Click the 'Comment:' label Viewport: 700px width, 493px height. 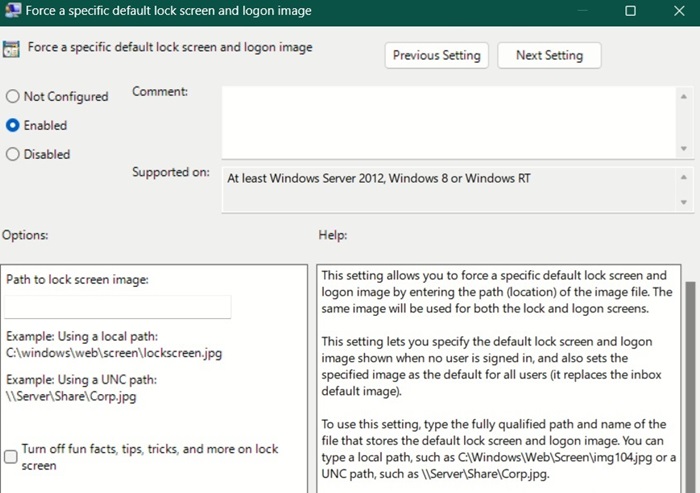pyautogui.click(x=160, y=92)
